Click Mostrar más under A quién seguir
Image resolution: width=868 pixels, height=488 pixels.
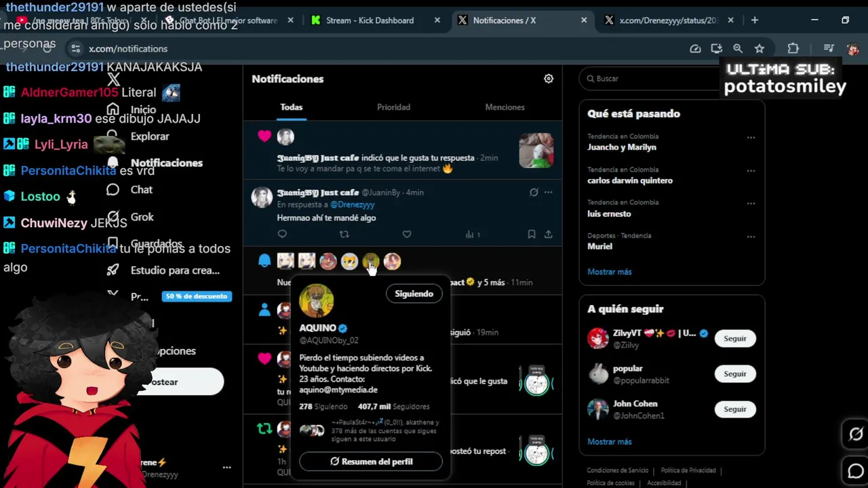(x=610, y=442)
